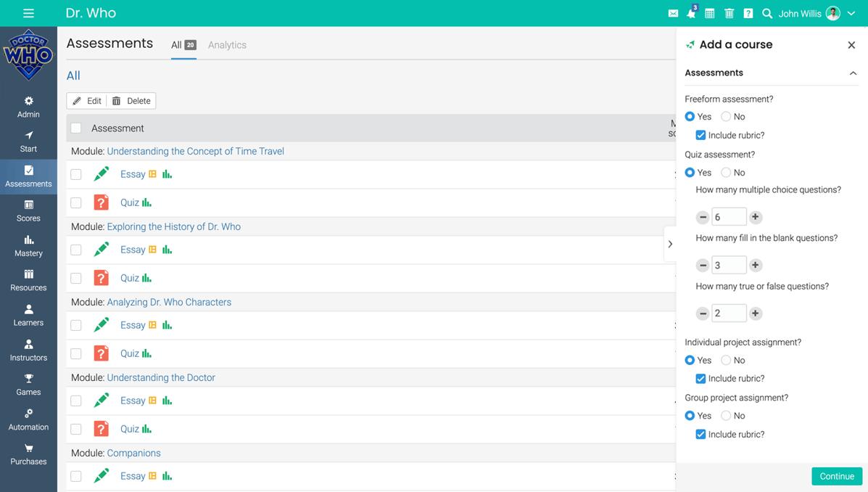Image resolution: width=868 pixels, height=492 pixels.
Task: Switch to the Analytics tab
Action: coord(227,45)
